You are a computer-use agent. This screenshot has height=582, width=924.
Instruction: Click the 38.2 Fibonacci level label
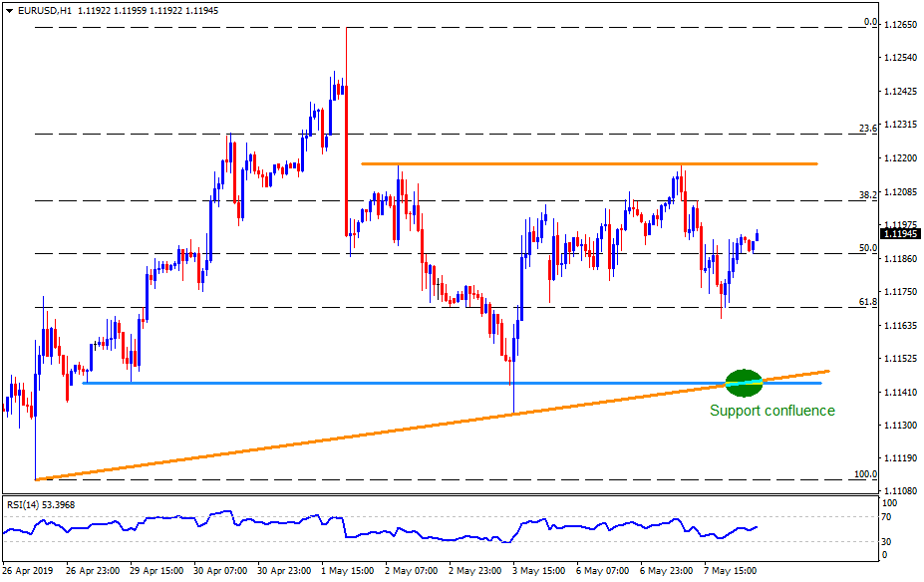867,195
